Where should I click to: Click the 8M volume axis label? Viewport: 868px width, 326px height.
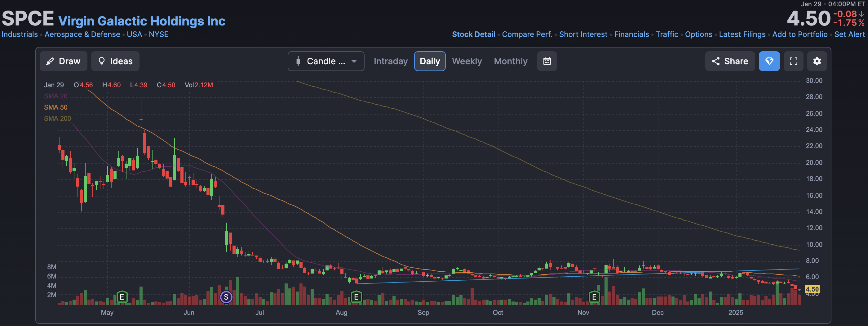coord(51,267)
